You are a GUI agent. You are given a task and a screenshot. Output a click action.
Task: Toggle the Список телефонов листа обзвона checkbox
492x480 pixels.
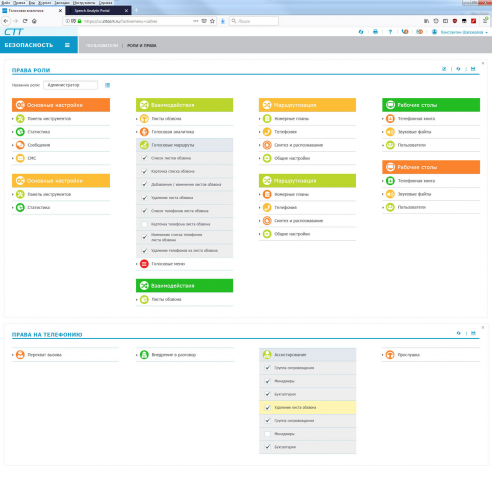(144, 211)
